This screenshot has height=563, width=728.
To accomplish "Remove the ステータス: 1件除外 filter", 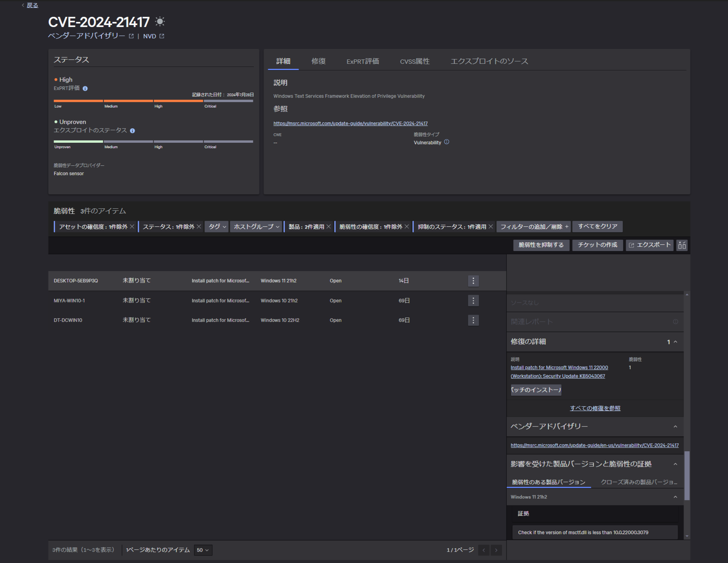I will click(x=199, y=226).
